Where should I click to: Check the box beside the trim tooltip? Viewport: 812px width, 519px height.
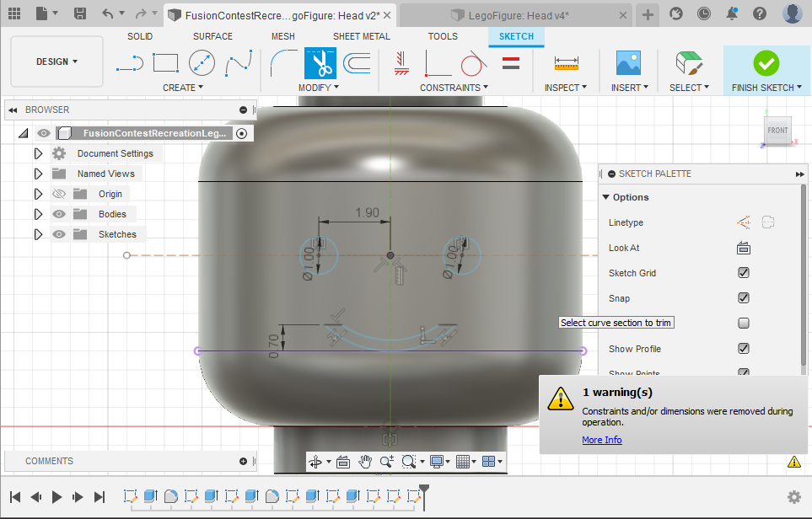(x=744, y=323)
